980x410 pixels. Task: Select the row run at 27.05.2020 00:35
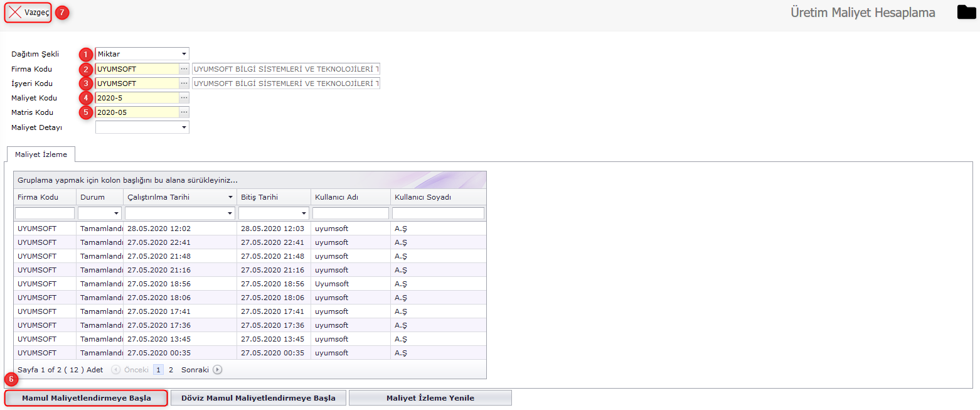[x=250, y=353]
